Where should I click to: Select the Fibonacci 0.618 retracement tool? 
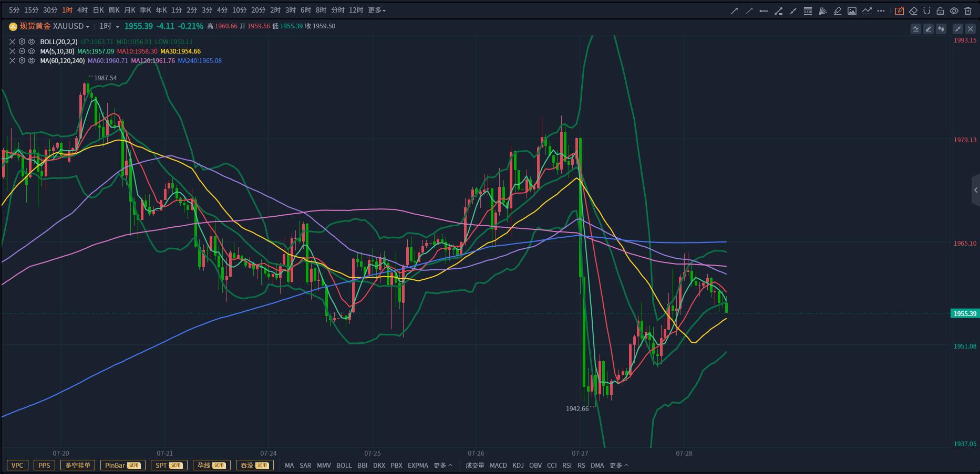[808, 10]
